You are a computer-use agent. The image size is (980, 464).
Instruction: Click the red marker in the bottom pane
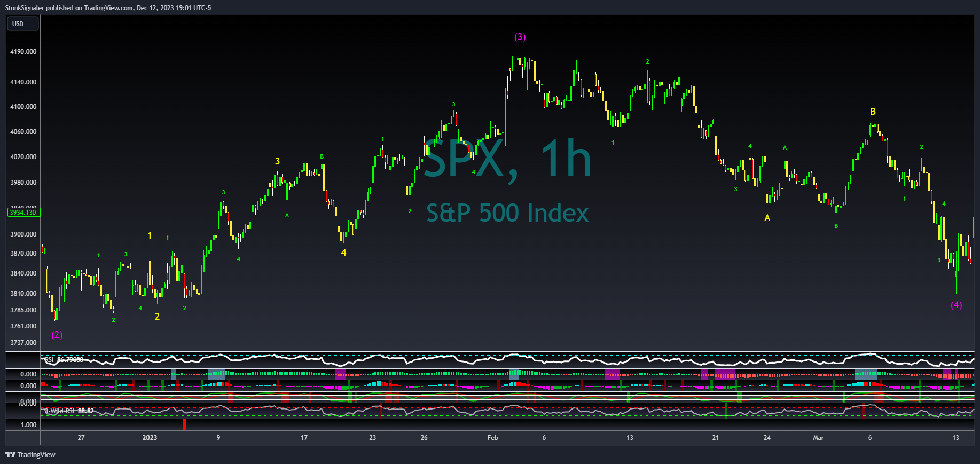pos(184,425)
